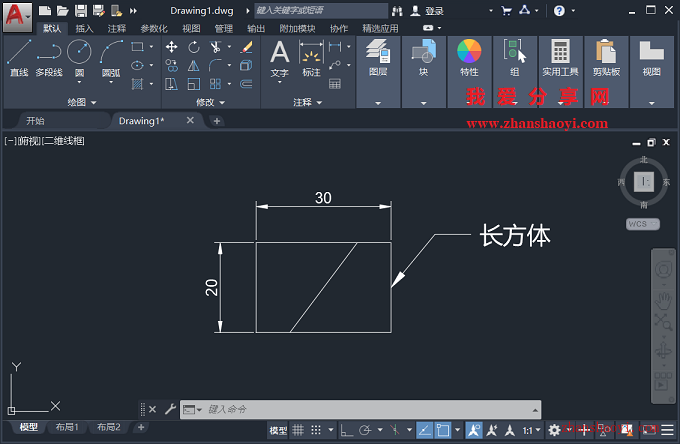
Task: Activate the Rotate tool
Action: click(193, 47)
